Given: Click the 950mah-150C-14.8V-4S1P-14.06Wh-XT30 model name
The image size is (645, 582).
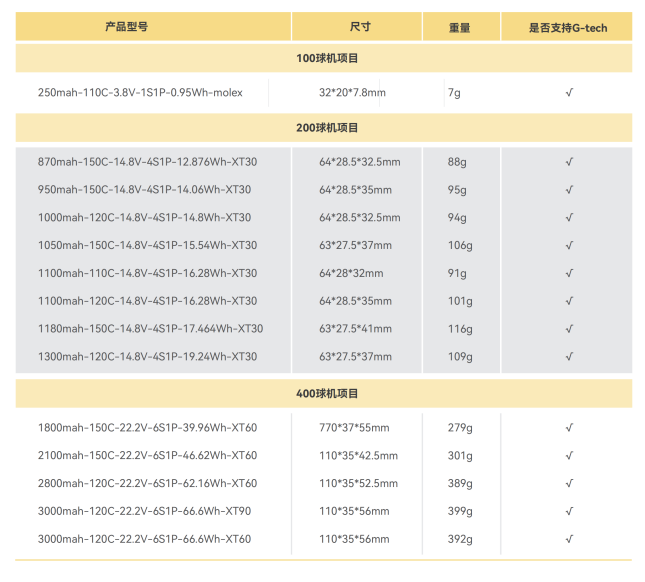Looking at the screenshot, I should [144, 190].
